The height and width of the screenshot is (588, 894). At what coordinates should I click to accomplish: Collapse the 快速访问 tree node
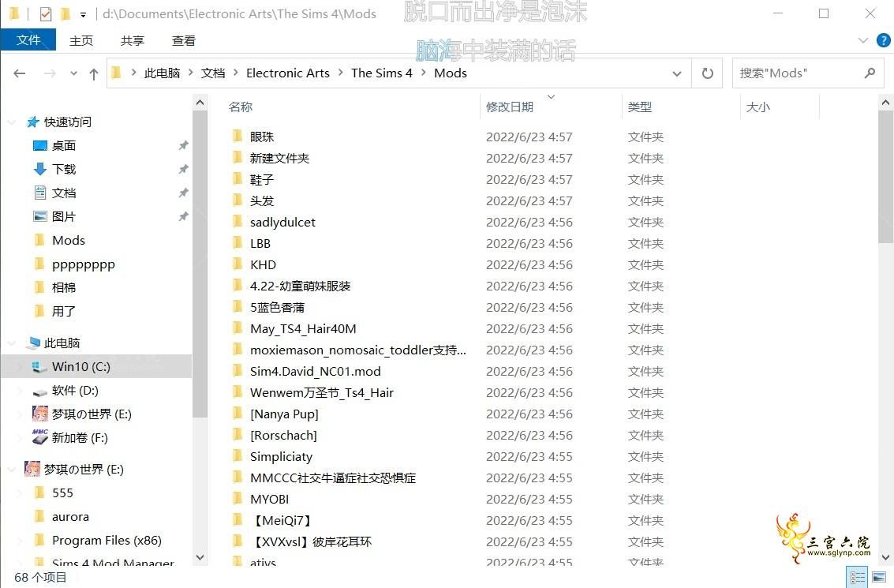(x=11, y=122)
